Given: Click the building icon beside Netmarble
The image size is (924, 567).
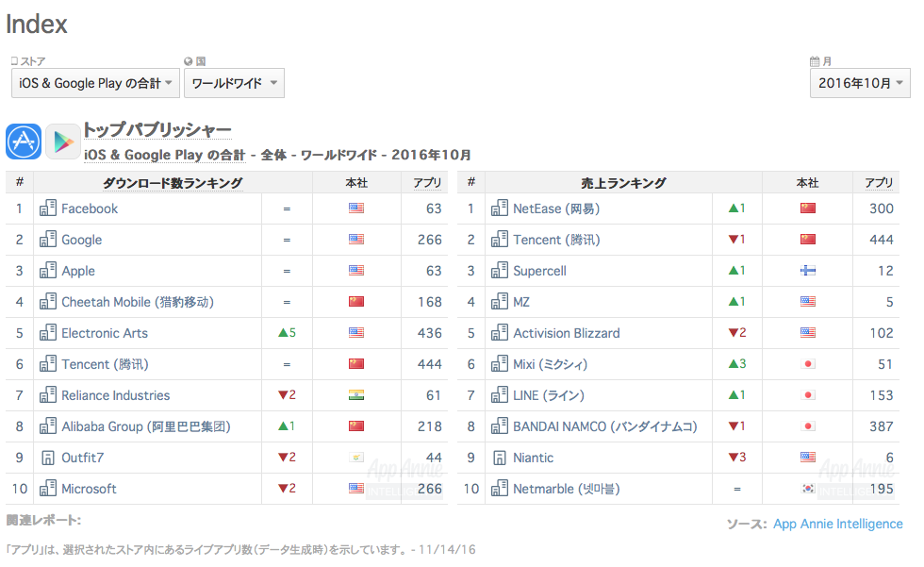Looking at the screenshot, I should [499, 489].
